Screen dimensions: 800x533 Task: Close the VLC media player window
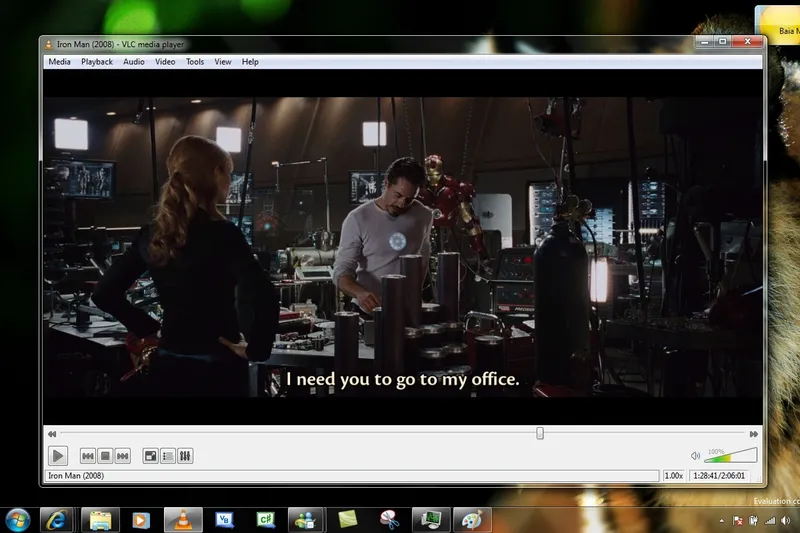pos(747,41)
